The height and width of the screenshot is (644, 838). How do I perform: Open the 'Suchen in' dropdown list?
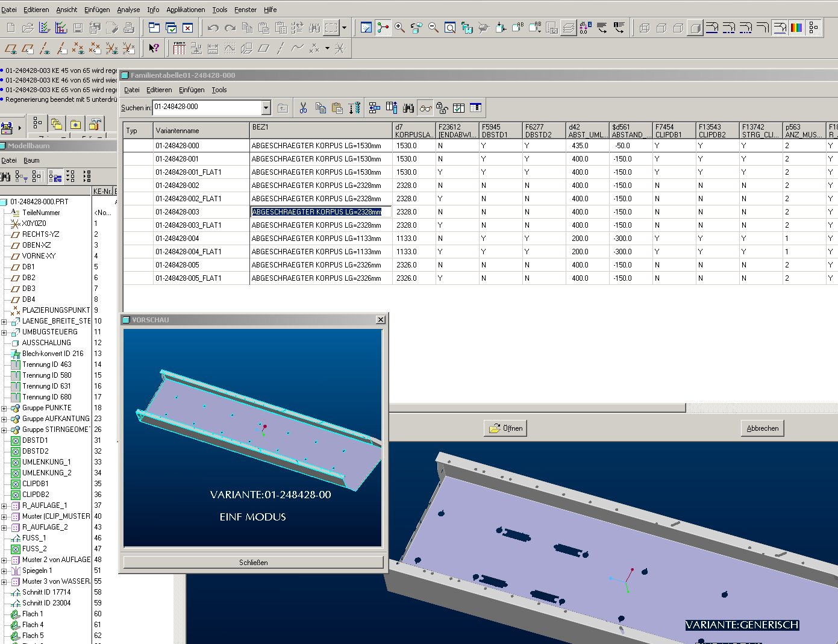click(x=266, y=108)
